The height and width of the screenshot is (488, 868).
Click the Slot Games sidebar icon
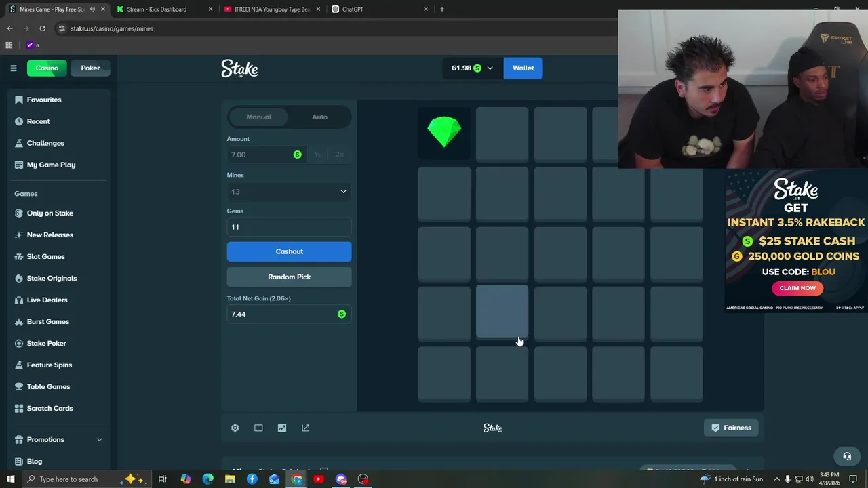point(19,256)
